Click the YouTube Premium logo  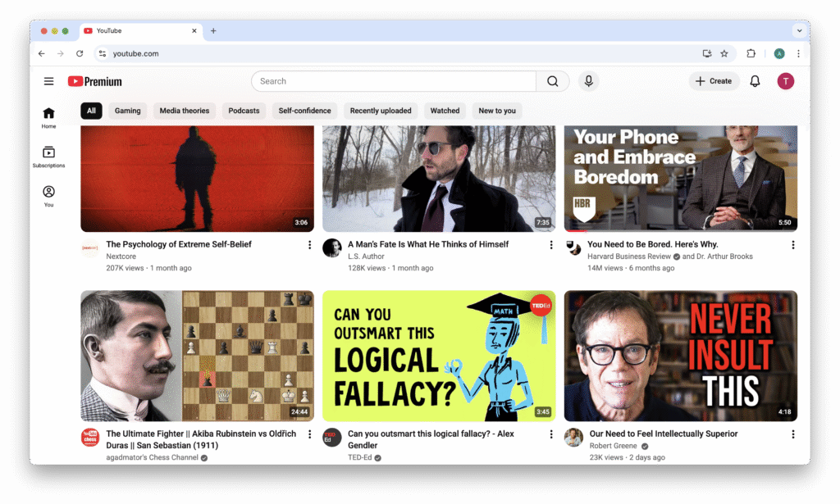[x=95, y=81]
